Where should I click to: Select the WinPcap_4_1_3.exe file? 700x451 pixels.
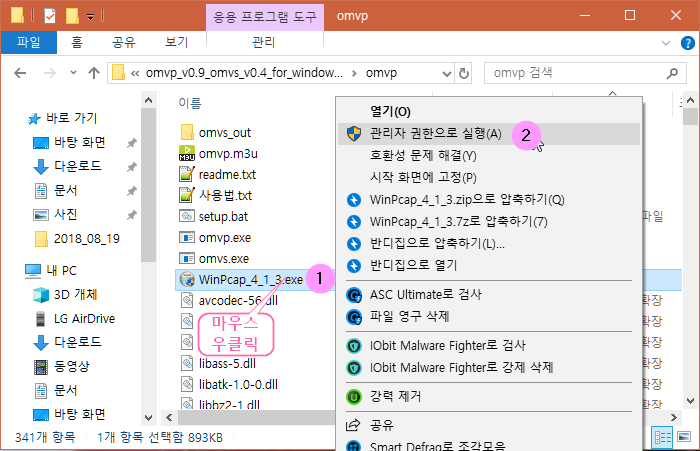point(251,280)
